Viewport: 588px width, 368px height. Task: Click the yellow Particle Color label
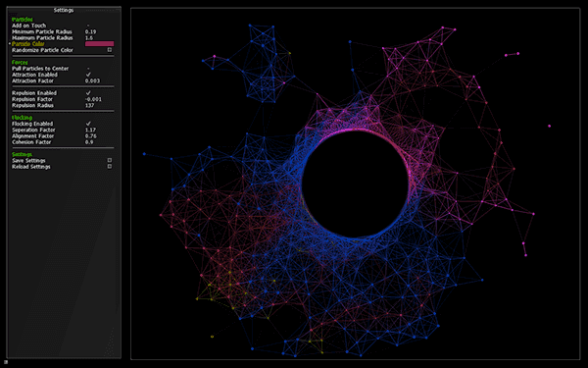pyautogui.click(x=28, y=44)
